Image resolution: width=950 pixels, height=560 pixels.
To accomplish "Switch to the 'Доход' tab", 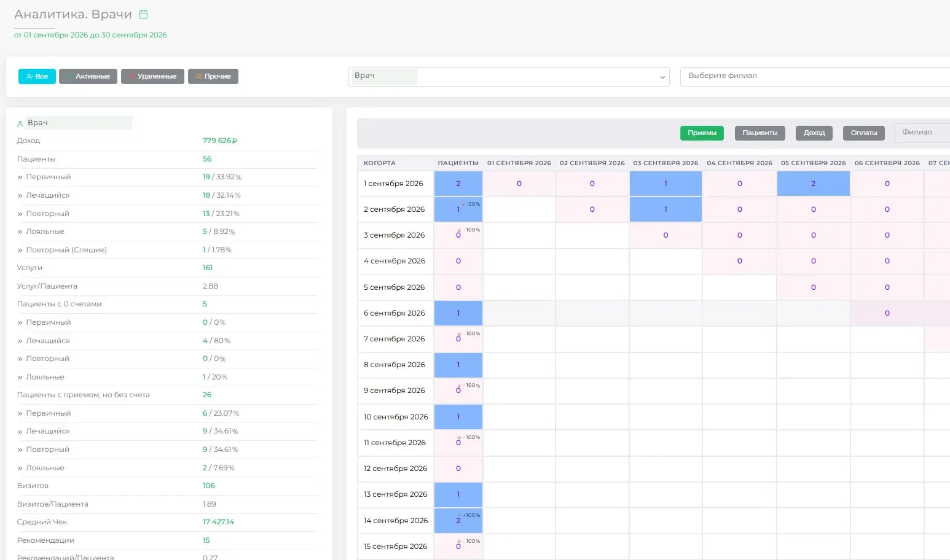I will click(x=814, y=133).
